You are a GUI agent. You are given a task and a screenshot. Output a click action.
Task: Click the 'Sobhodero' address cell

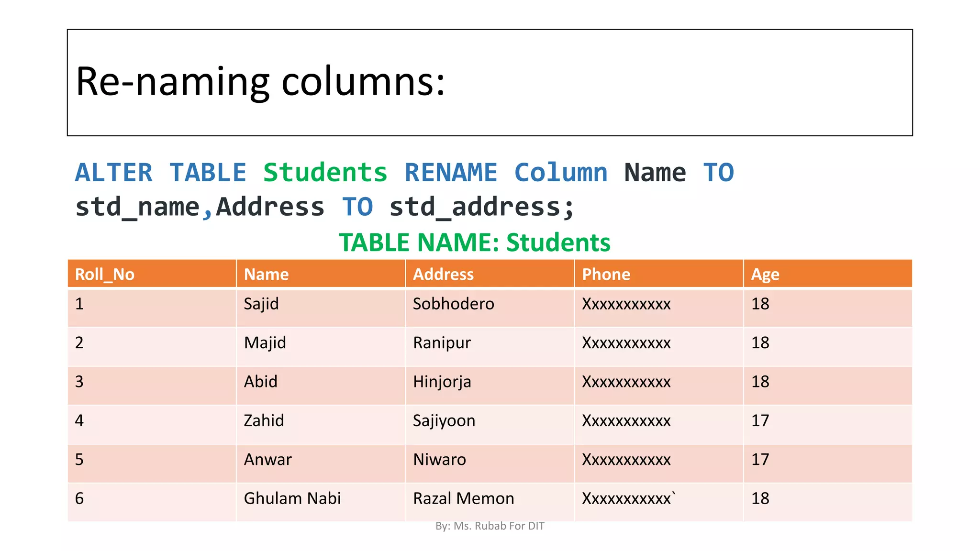(490, 308)
